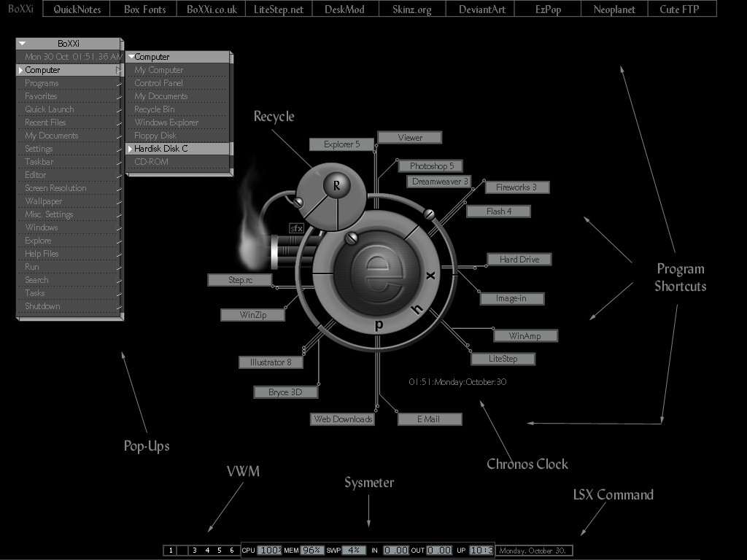
Task: Click the small sfx box
Action: (296, 228)
